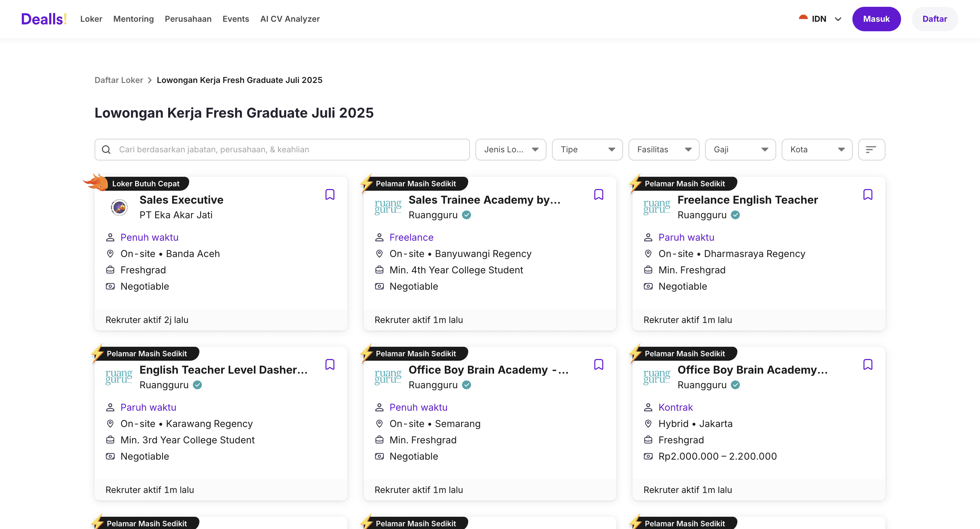Image resolution: width=980 pixels, height=529 pixels.
Task: Bookmark the Jakarta Office Boy Brain Academy job
Action: (868, 364)
